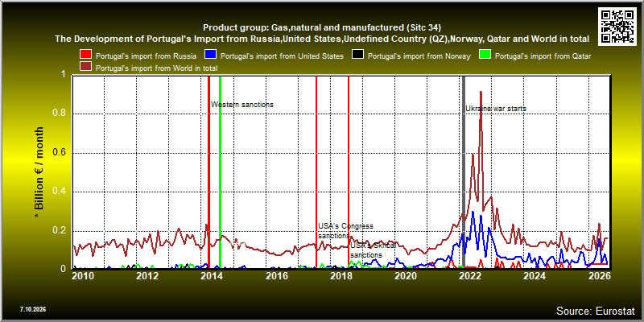Click the 2024 x-axis label

click(x=535, y=275)
